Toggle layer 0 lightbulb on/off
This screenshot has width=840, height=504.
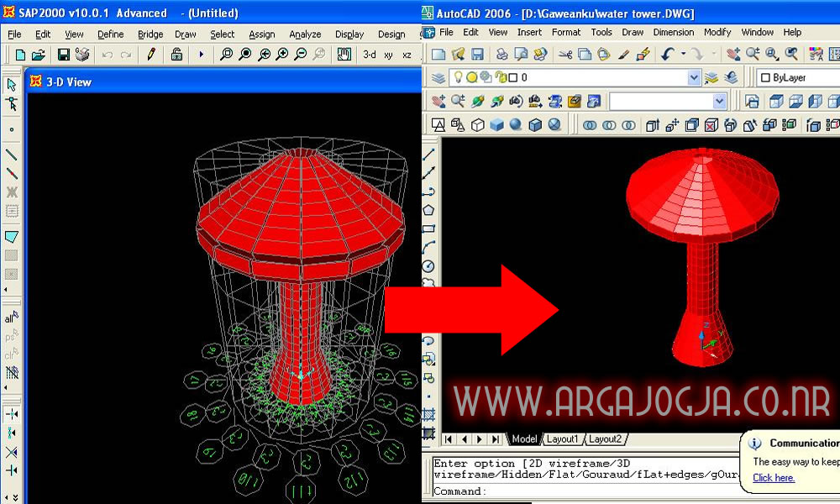click(x=458, y=77)
